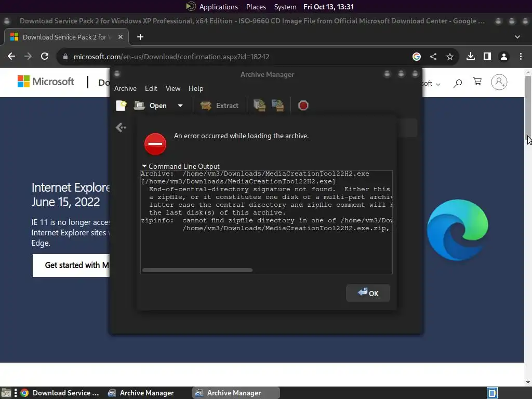Click the Google icon in address bar
Image resolution: width=532 pixels, height=399 pixels.
pyautogui.click(x=416, y=57)
